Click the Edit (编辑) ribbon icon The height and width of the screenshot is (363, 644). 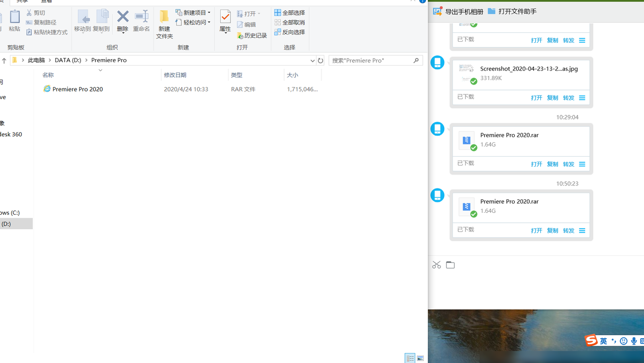(240, 24)
